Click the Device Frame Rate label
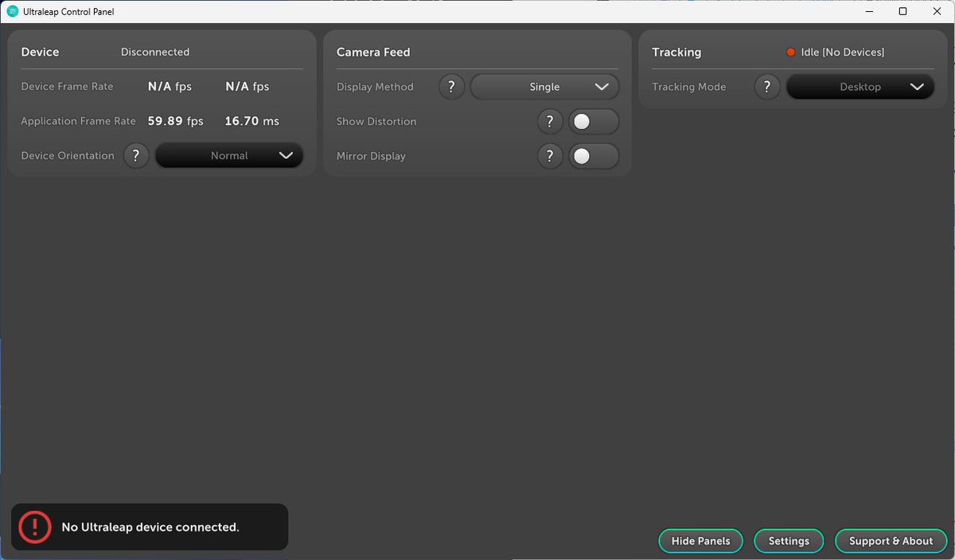 pos(67,87)
